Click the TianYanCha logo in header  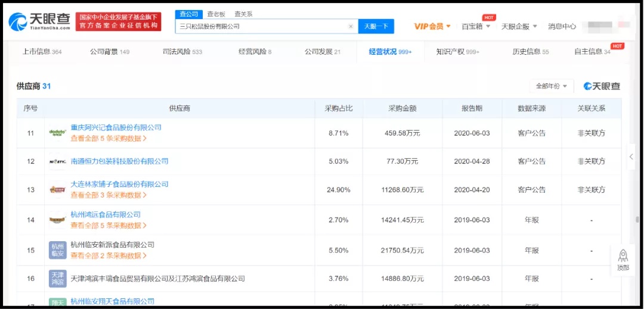click(39, 22)
